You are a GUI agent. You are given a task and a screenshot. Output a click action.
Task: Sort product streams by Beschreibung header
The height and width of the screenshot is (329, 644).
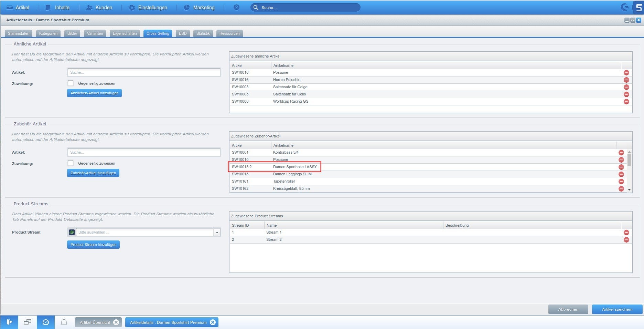click(532, 225)
